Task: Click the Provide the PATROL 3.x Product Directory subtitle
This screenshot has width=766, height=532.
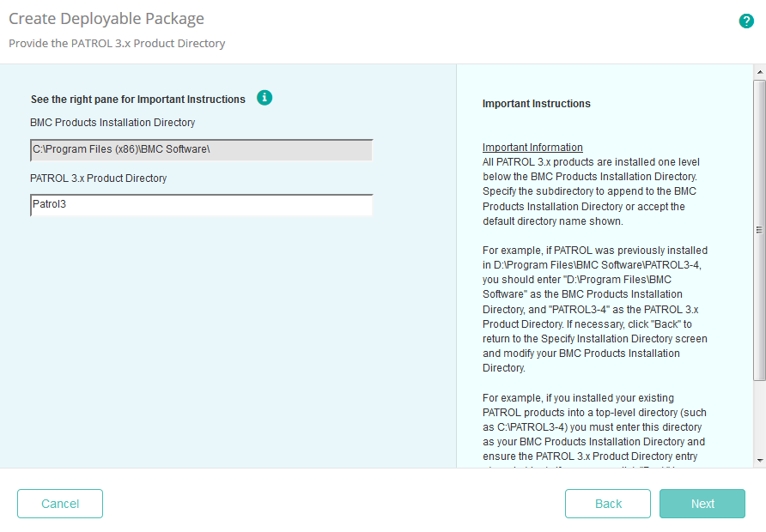Action: coord(117,42)
